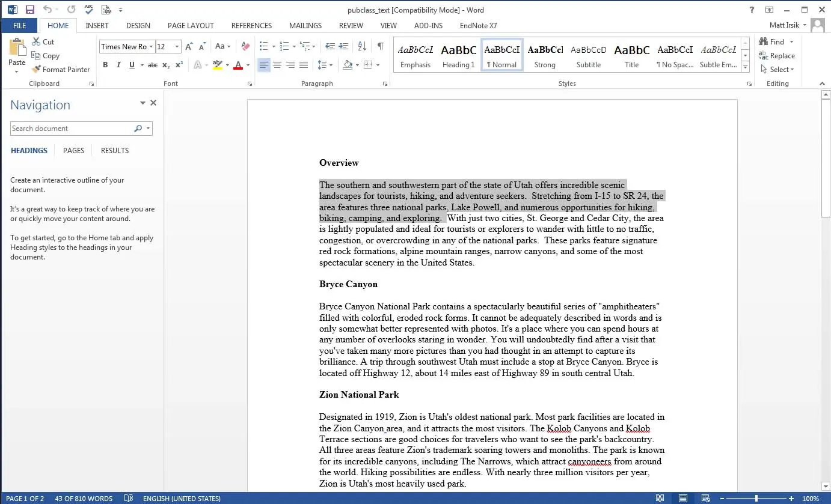Open the numbering list dropdown arrow
831x504 pixels.
point(293,46)
